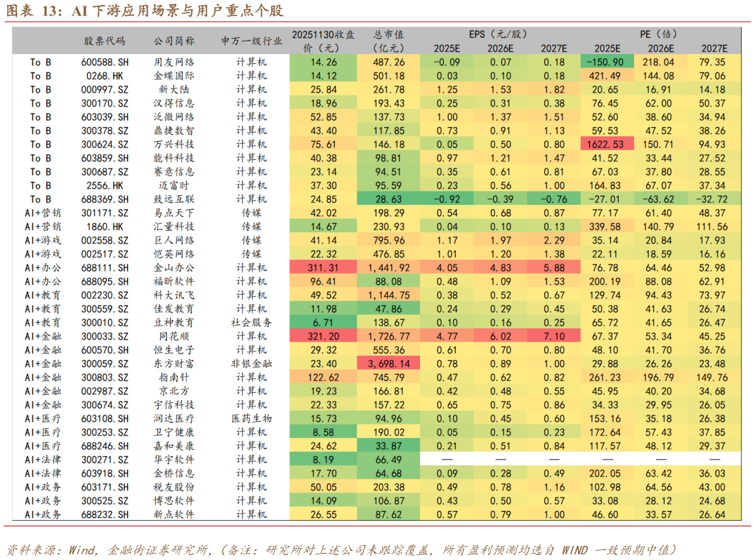Select the 申万一级行业 column header
Viewport: 755px width, 560px height.
tap(251, 41)
